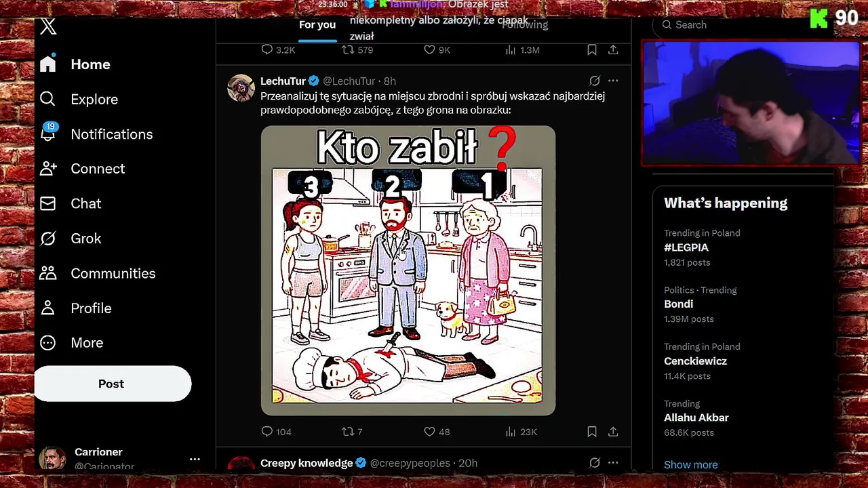
Task: Share LechuTur's post via share icon
Action: (x=613, y=432)
